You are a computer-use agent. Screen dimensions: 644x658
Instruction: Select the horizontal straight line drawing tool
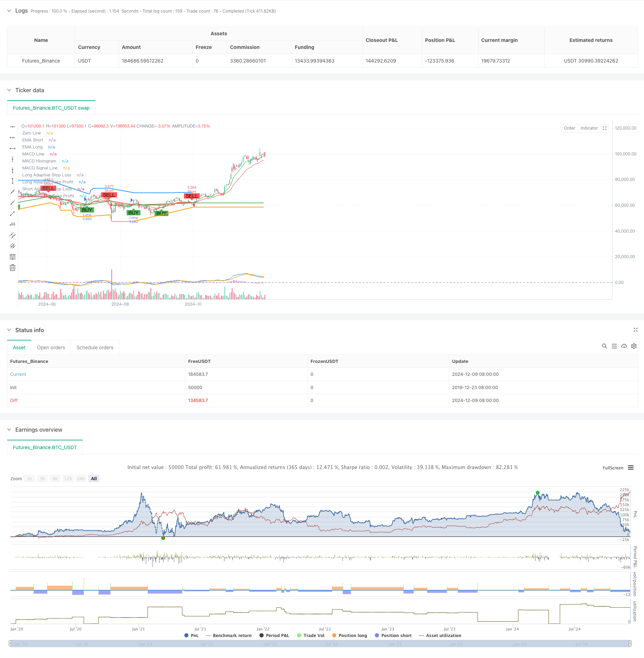[x=13, y=127]
